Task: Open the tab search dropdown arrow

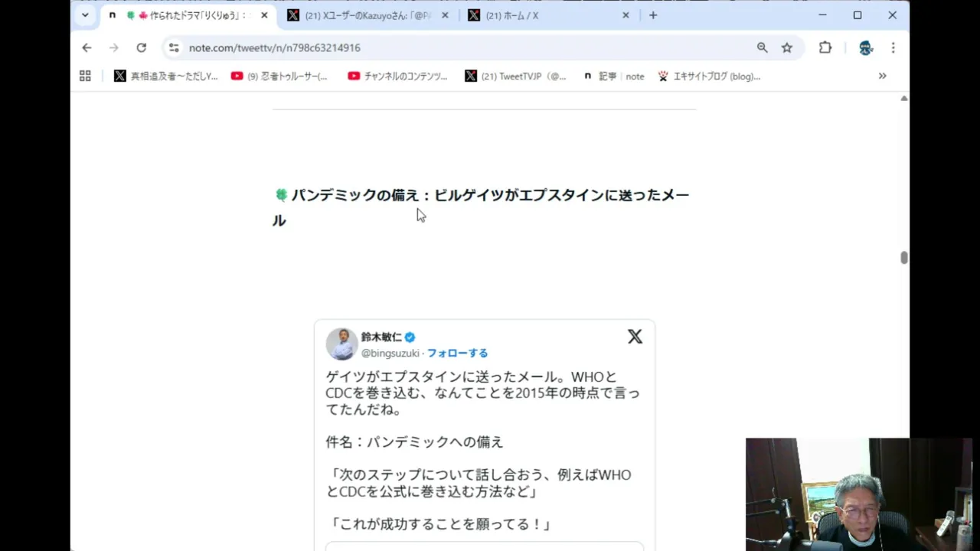Action: coord(85,15)
